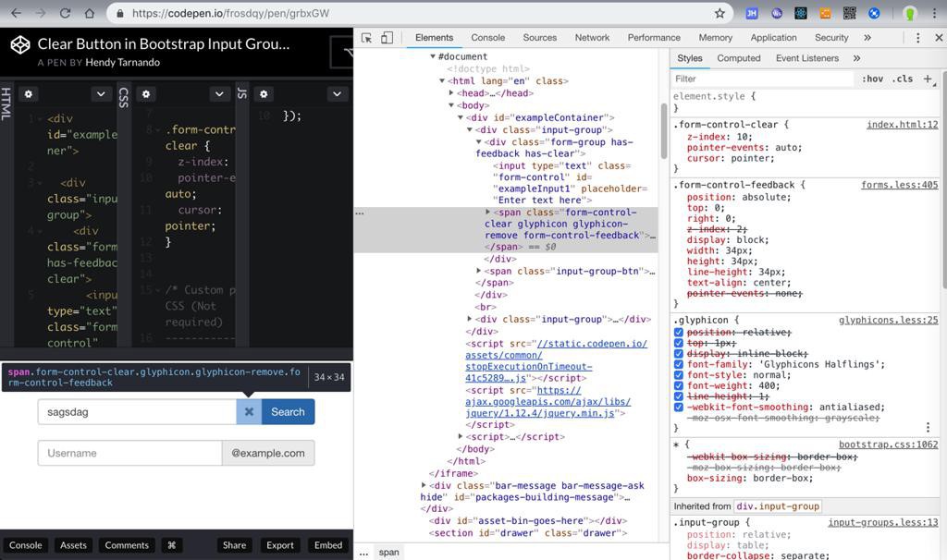Screen dimensions: 947x560
Task: Expand the span.input-group-btn node
Action: (478, 271)
